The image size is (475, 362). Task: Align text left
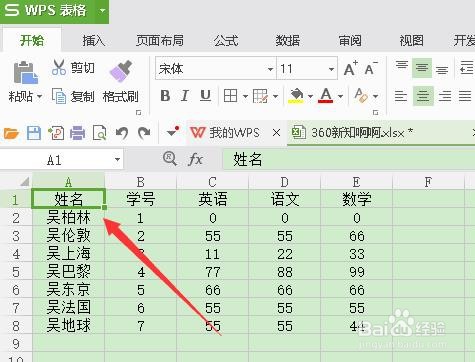(401, 96)
